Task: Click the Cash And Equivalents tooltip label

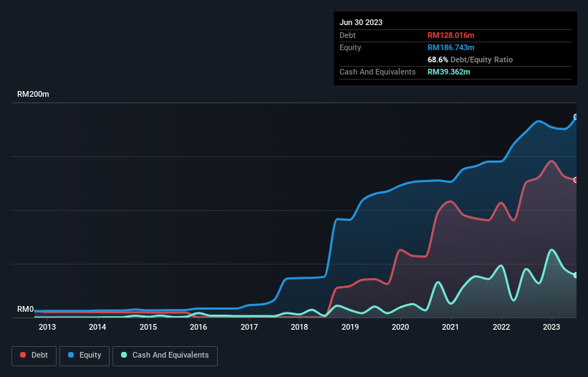Action: [x=377, y=72]
